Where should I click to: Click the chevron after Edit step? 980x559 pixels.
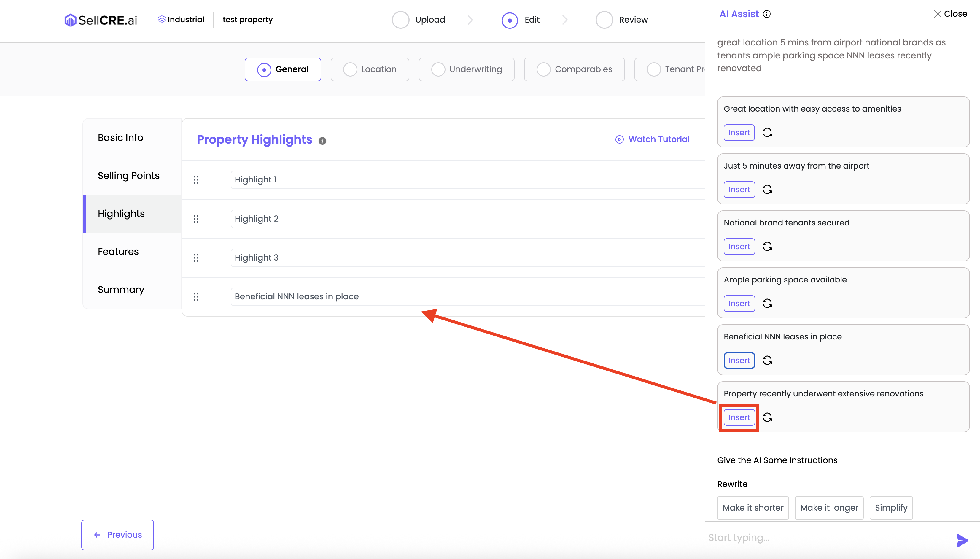click(564, 20)
